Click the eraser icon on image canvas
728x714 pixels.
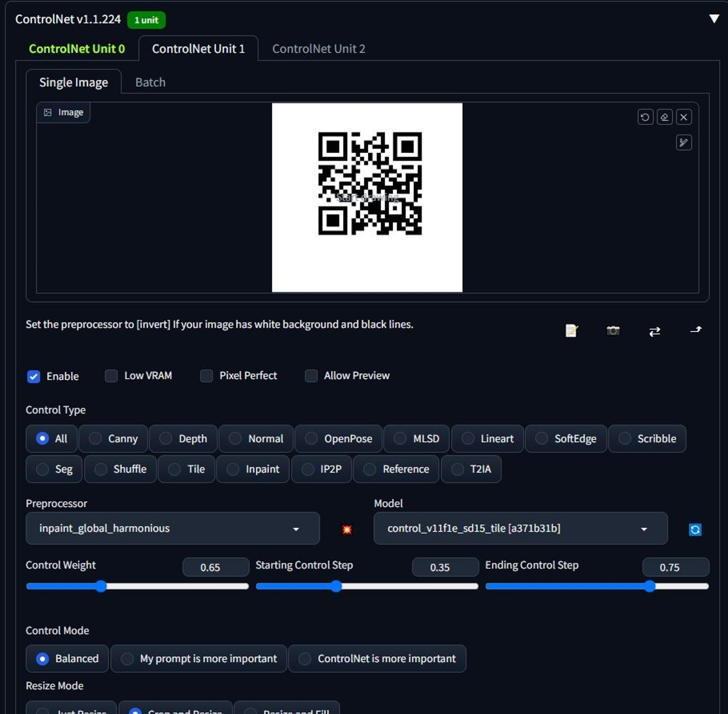[664, 117]
